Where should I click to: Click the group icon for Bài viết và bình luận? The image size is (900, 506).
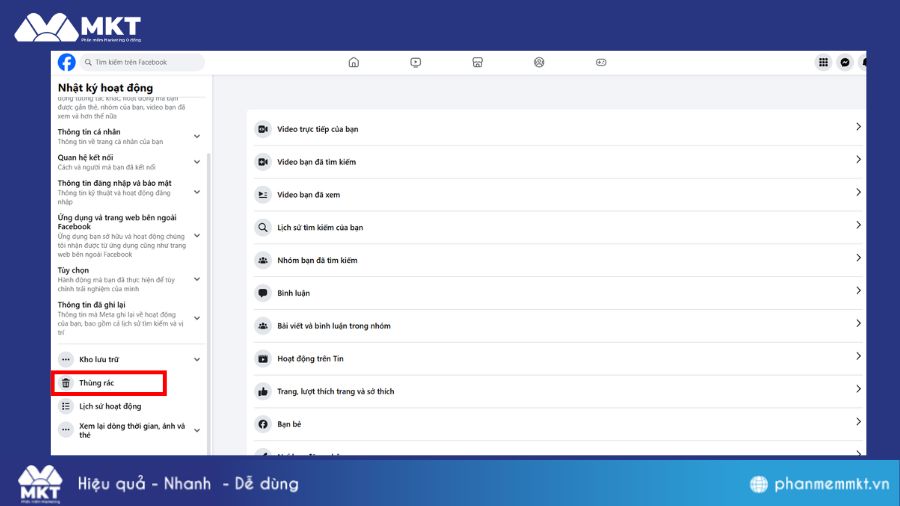[x=263, y=325]
